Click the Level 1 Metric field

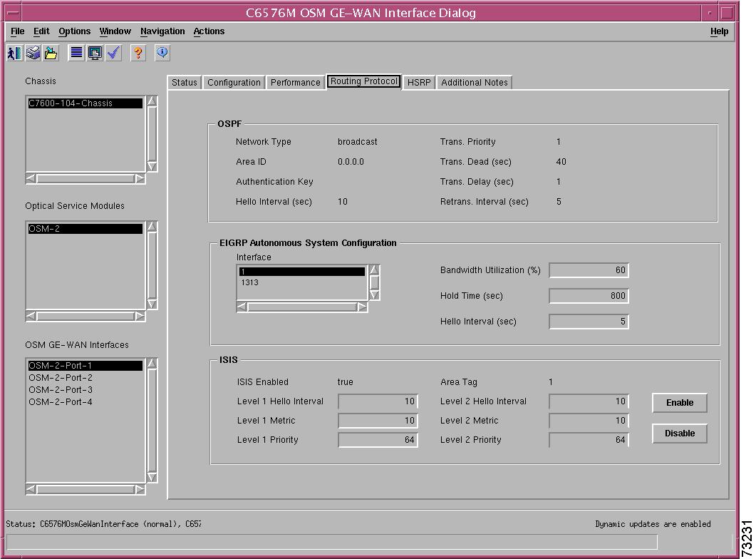pyautogui.click(x=378, y=421)
